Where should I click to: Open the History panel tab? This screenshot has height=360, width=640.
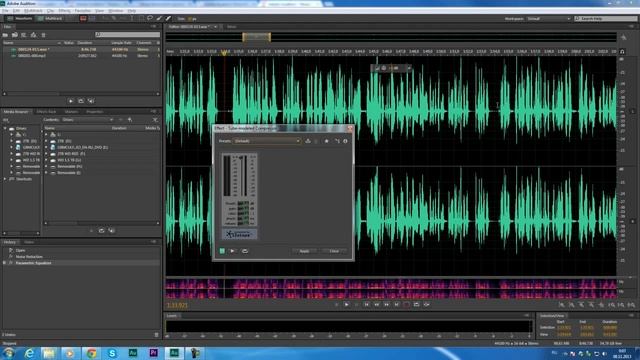click(x=9, y=242)
